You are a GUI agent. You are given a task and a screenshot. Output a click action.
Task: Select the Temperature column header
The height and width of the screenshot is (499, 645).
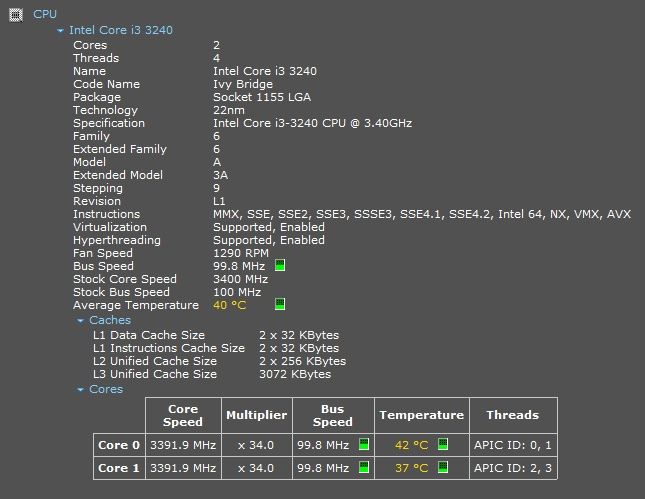pyautogui.click(x=422, y=415)
